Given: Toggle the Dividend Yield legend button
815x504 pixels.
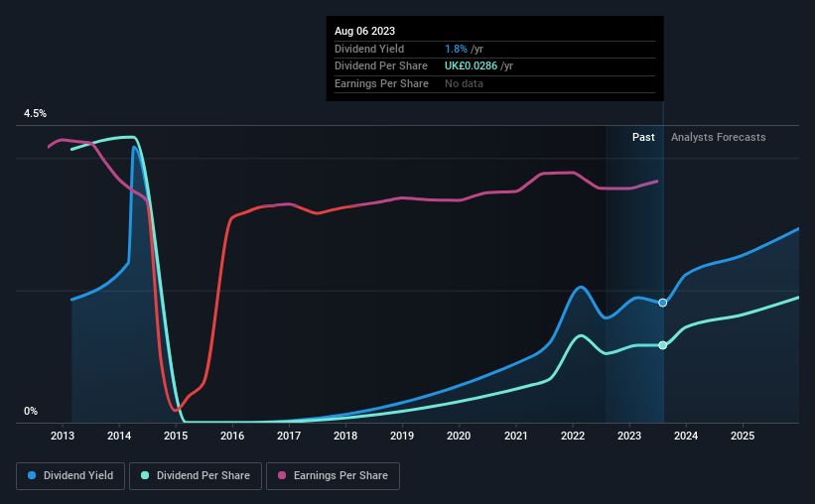Looking at the screenshot, I should pos(70,475).
